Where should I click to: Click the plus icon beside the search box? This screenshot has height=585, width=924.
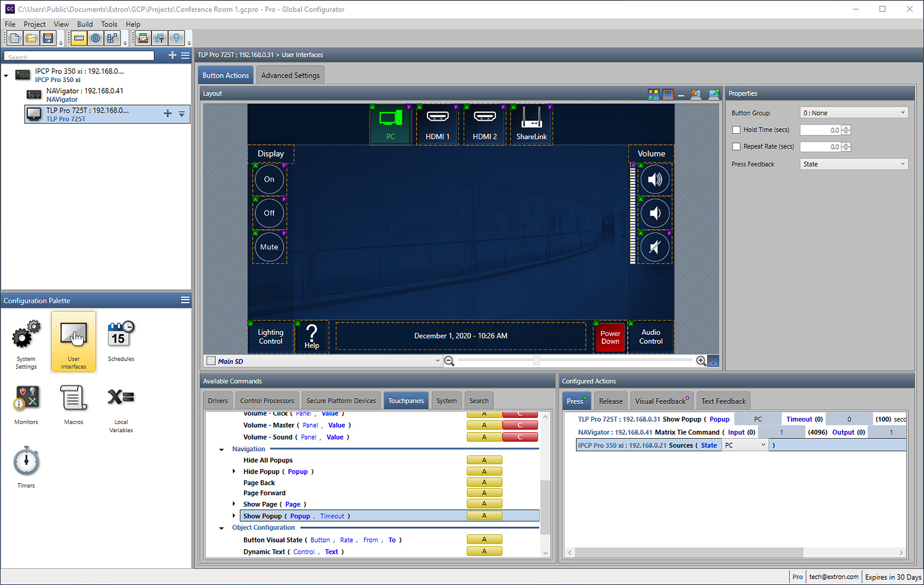172,55
